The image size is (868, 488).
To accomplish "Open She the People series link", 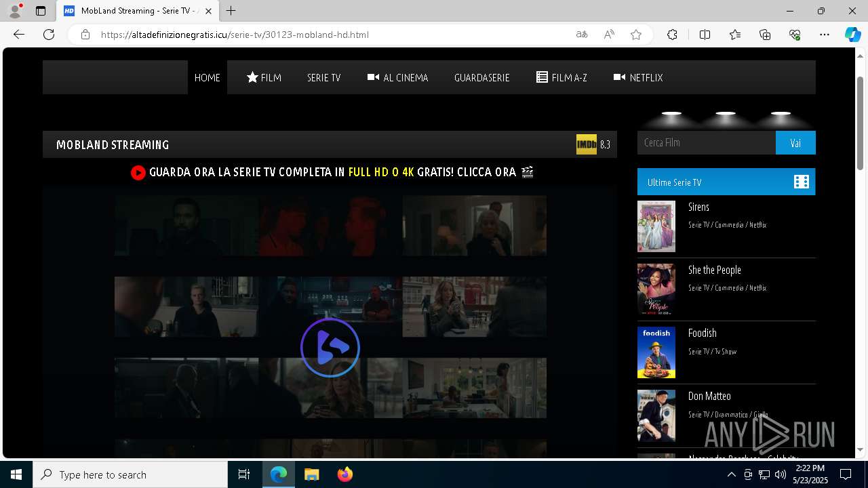I will [x=715, y=270].
